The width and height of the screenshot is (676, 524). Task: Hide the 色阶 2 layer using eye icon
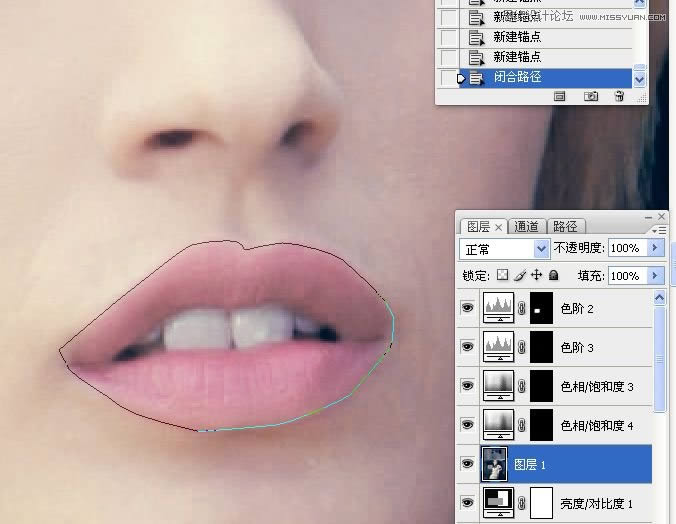click(467, 309)
